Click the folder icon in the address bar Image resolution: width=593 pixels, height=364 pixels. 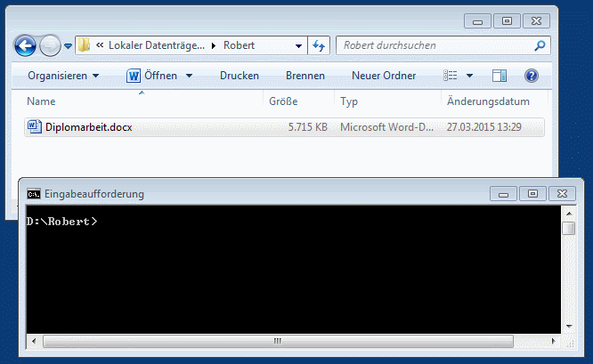pyautogui.click(x=84, y=45)
